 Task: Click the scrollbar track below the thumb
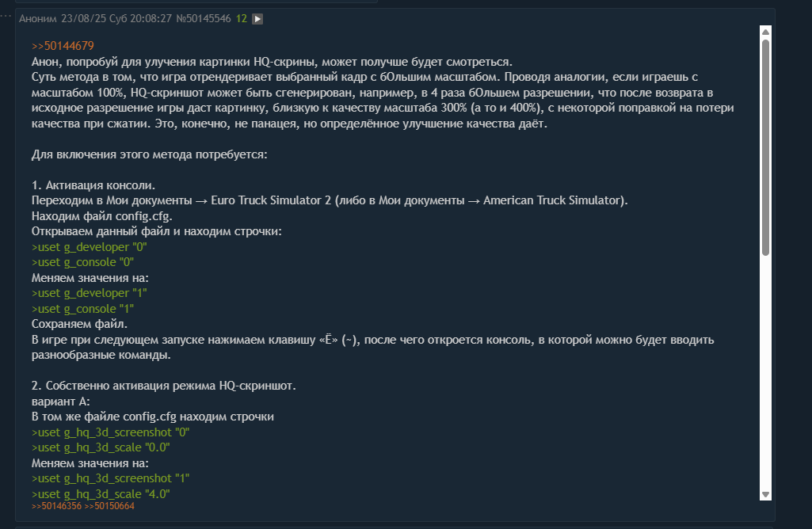pos(765,372)
